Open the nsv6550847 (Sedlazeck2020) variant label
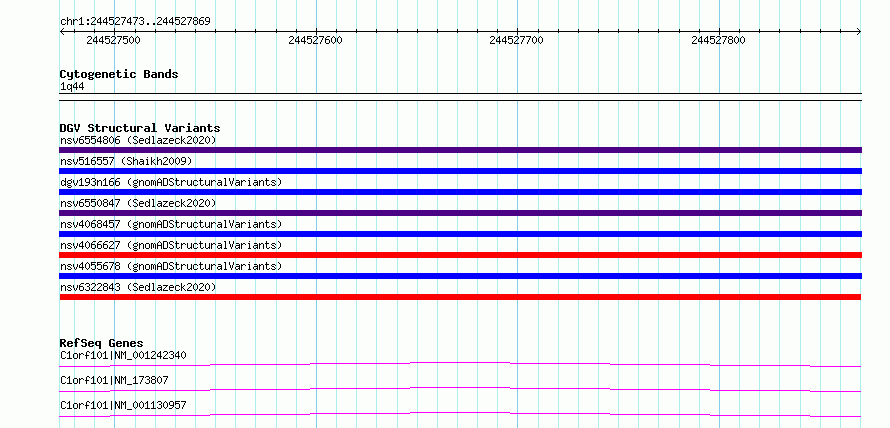The height and width of the screenshot is (428, 890). point(138,203)
